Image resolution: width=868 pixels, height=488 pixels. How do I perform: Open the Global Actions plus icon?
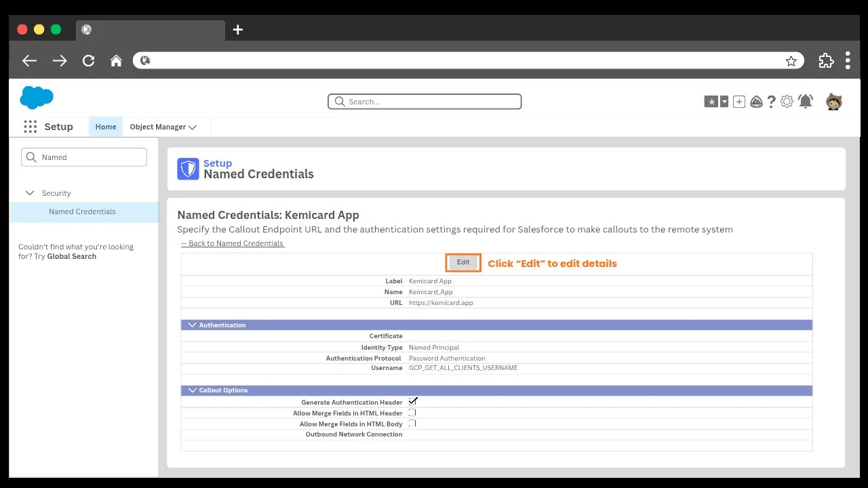(x=739, y=102)
